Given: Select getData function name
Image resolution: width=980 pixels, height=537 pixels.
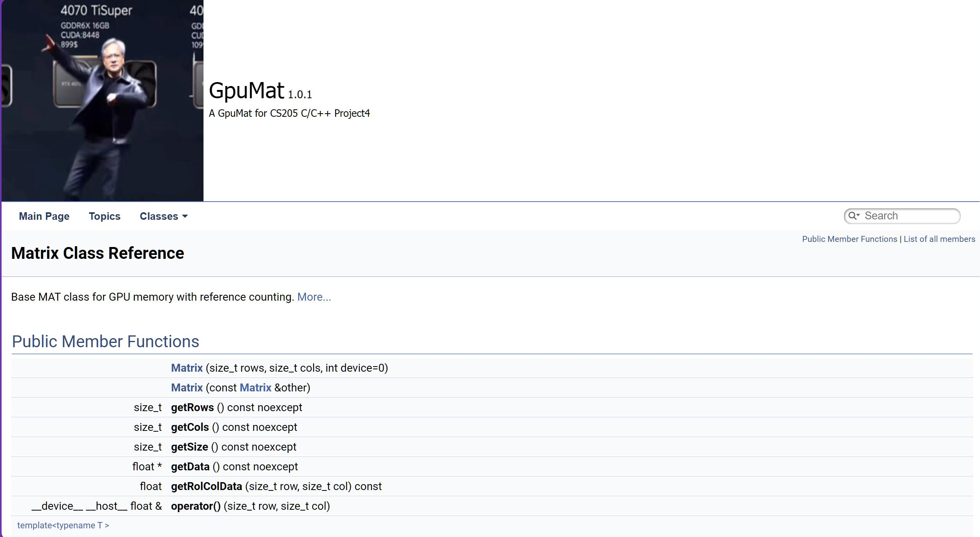Looking at the screenshot, I should pyautogui.click(x=190, y=466).
